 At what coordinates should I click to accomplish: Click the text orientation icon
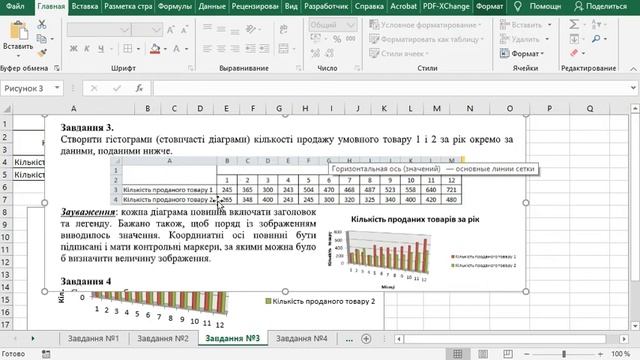[x=251, y=29]
